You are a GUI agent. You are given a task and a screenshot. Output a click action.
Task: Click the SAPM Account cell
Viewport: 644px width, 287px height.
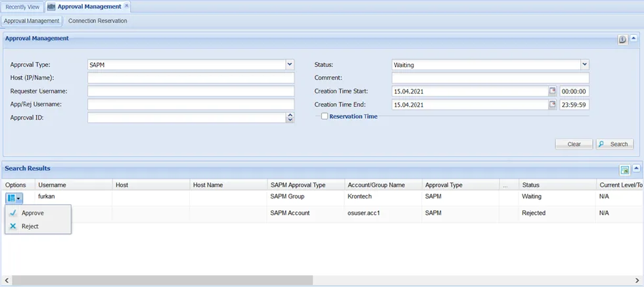pyautogui.click(x=306, y=213)
